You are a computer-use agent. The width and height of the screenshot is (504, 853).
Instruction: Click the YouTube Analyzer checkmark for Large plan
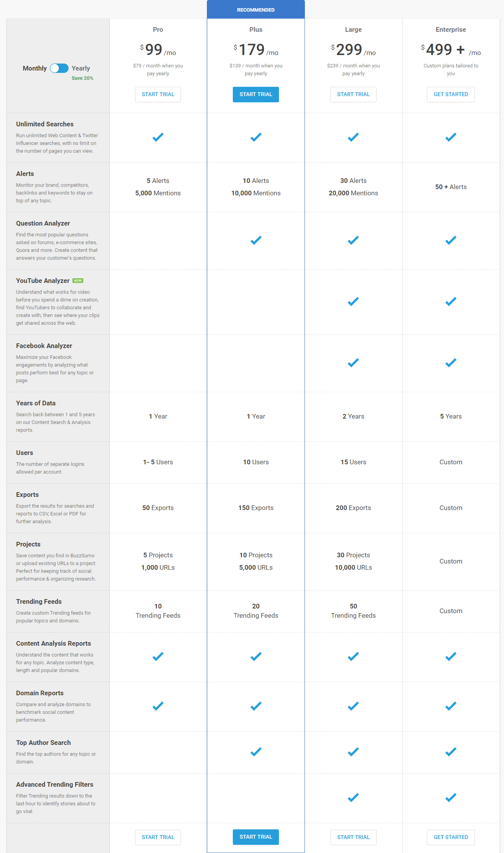353,301
